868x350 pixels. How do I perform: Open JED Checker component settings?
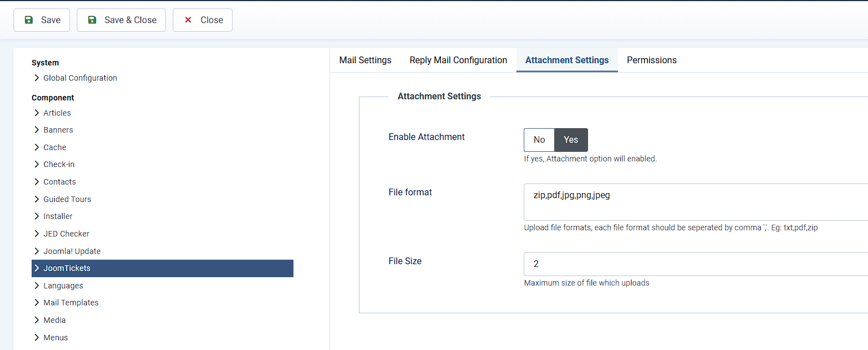(66, 234)
